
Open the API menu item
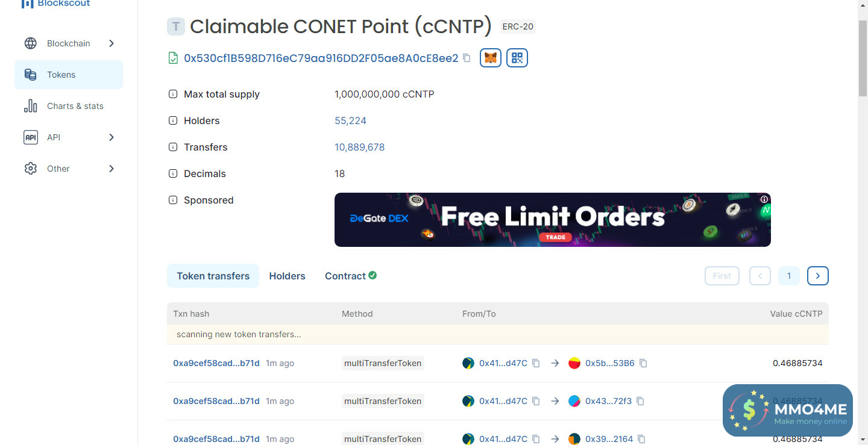tap(69, 137)
